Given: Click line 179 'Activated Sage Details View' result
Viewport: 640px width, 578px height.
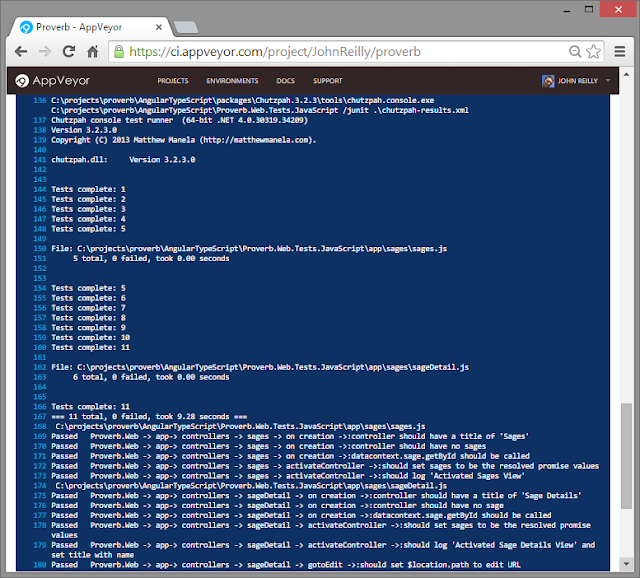Looking at the screenshot, I should click(323, 550).
